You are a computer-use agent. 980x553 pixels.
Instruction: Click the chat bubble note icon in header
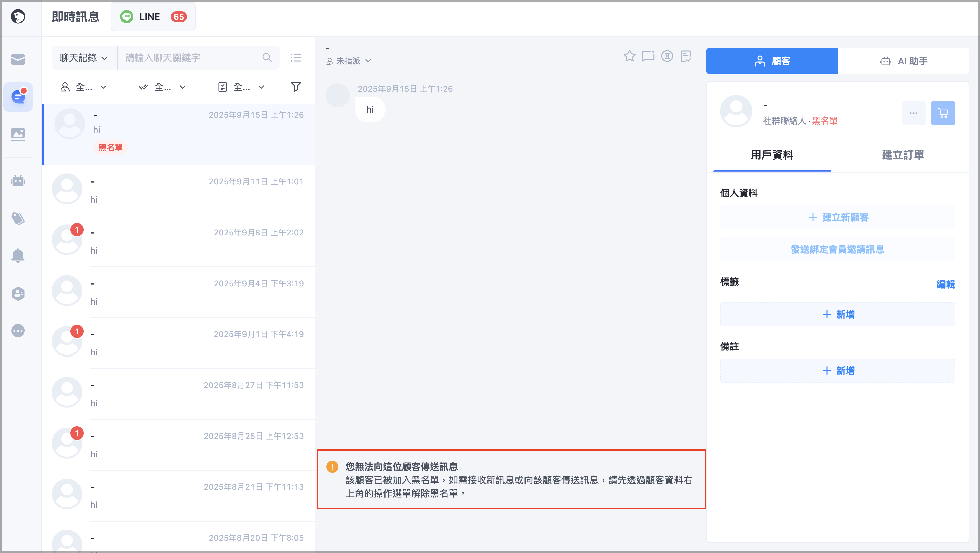(648, 56)
